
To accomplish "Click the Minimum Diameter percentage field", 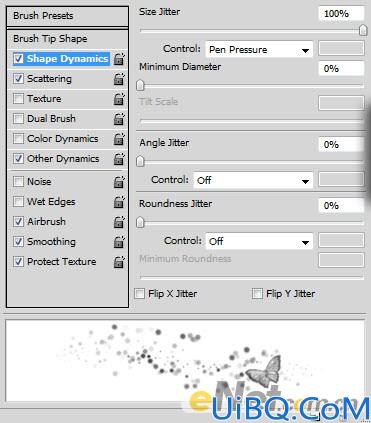I will click(341, 69).
